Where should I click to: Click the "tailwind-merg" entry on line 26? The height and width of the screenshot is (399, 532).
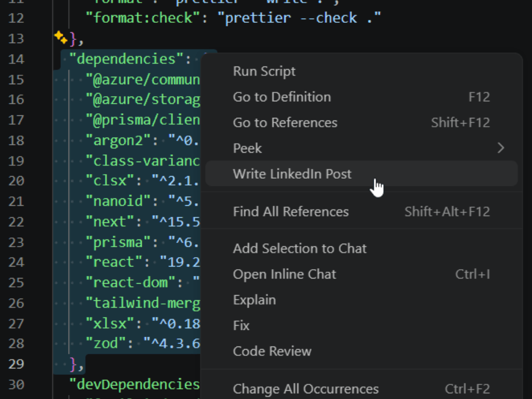[143, 303]
